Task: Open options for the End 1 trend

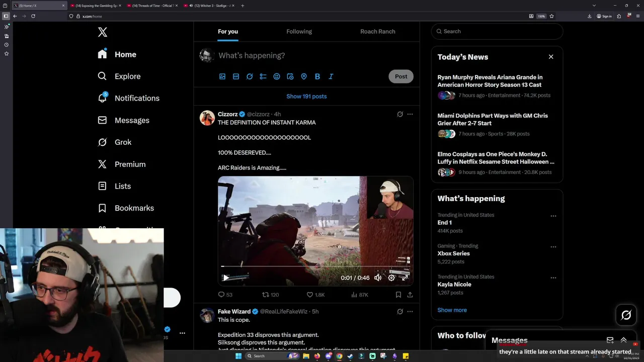Action: point(553,216)
